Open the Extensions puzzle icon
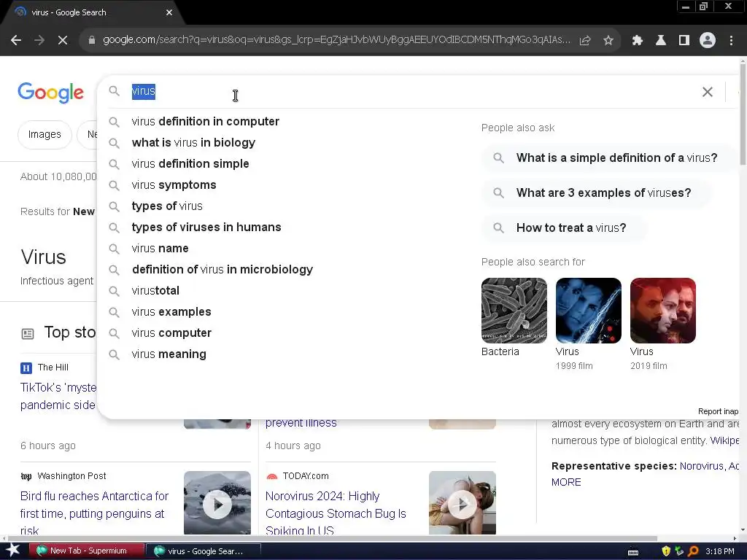The width and height of the screenshot is (747, 560). [x=638, y=41]
